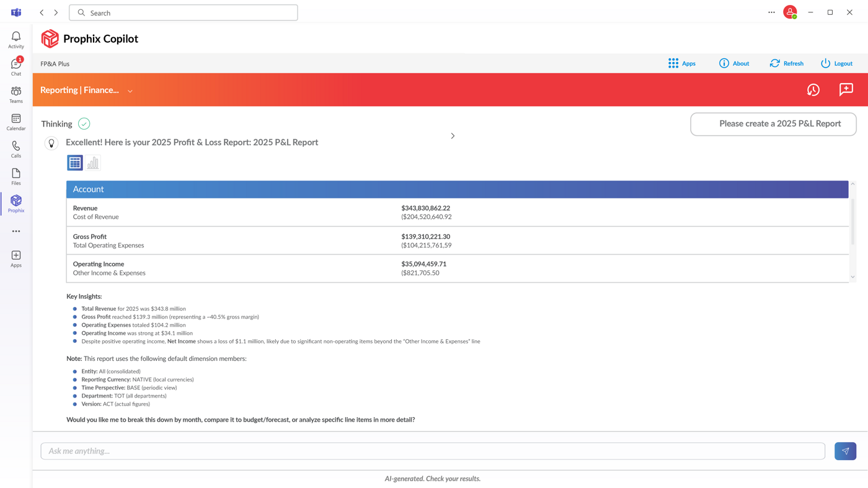This screenshot has height=488, width=868.
Task: Open the Calendar icon in sidebar
Action: pyautogui.click(x=16, y=122)
